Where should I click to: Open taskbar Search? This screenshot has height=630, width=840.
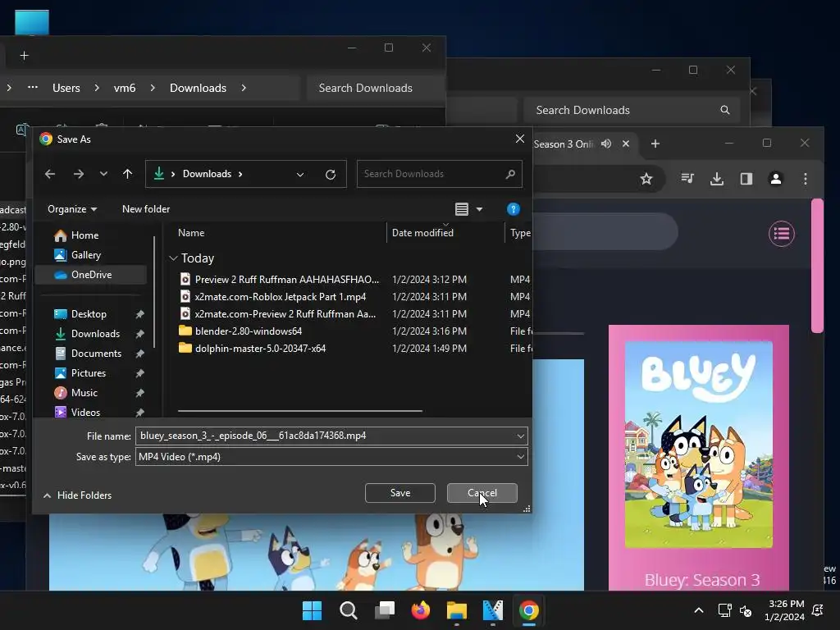click(x=348, y=610)
